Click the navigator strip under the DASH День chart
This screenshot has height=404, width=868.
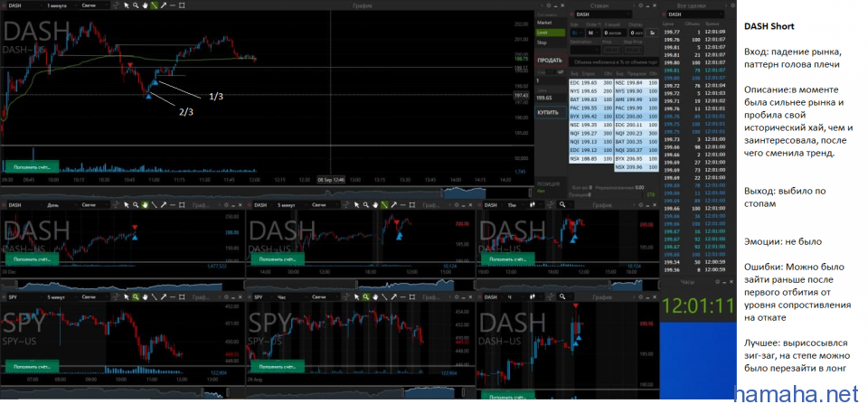pos(122,286)
